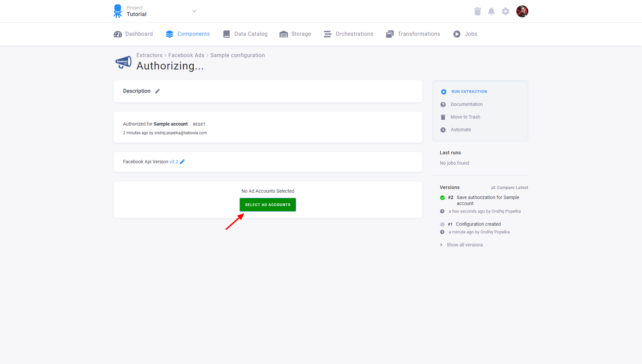Edit description with the pencil icon

[157, 91]
